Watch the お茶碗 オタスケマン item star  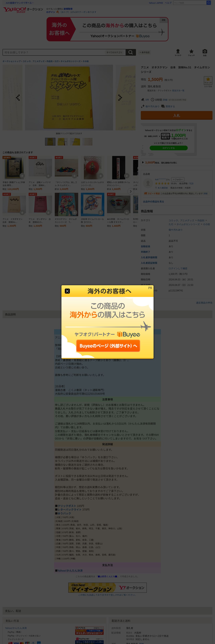click(x=127, y=212)
